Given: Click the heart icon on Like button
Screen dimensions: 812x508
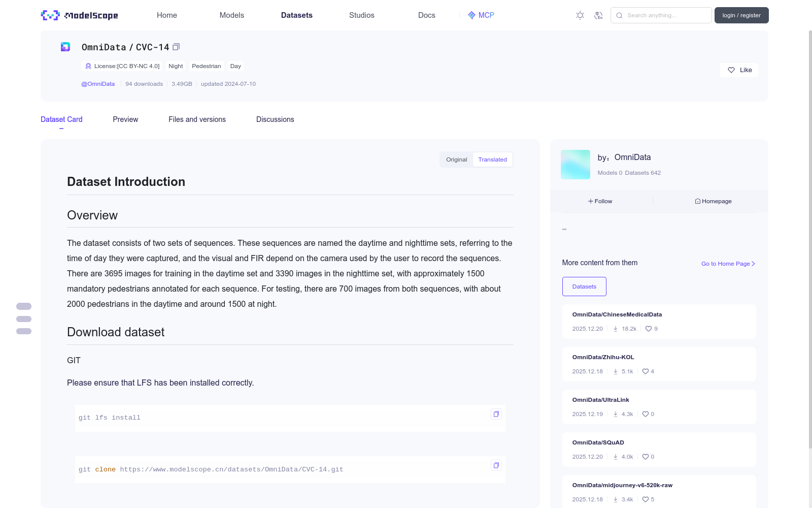Looking at the screenshot, I should pos(731,70).
